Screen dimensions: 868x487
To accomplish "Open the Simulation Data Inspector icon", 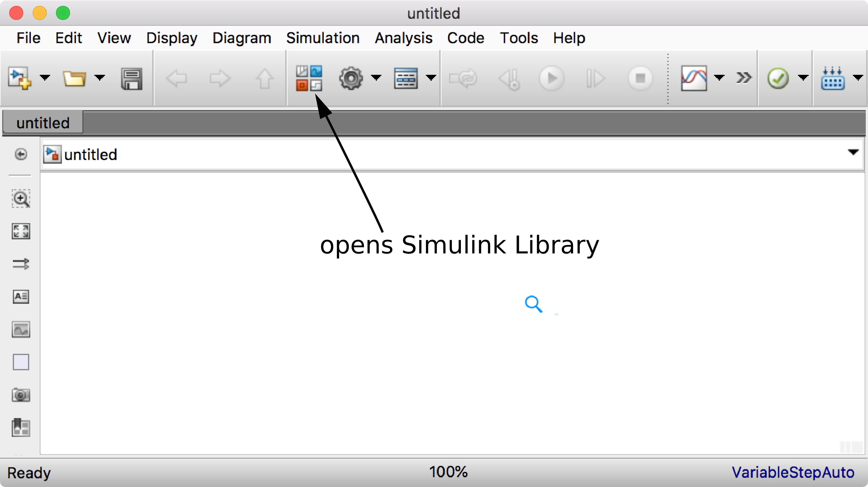I will (x=694, y=78).
